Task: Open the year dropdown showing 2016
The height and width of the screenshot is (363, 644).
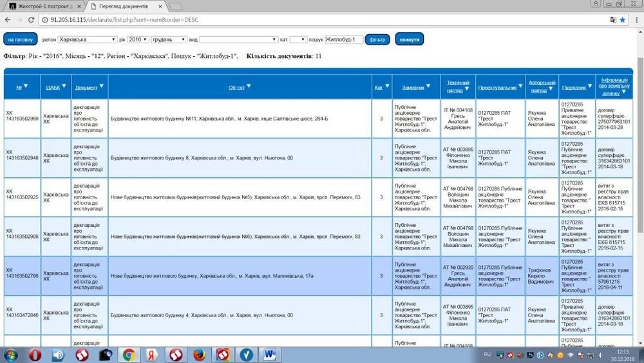Action: pos(137,39)
